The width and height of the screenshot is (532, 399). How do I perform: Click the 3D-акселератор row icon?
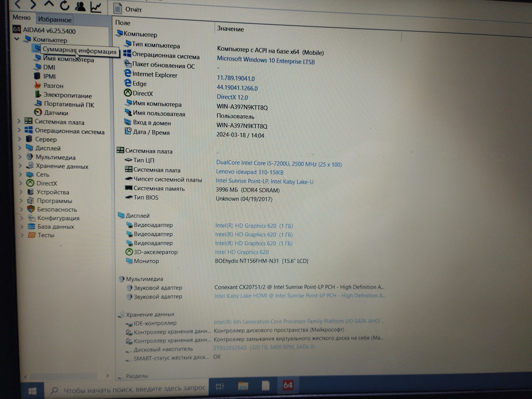pos(129,252)
